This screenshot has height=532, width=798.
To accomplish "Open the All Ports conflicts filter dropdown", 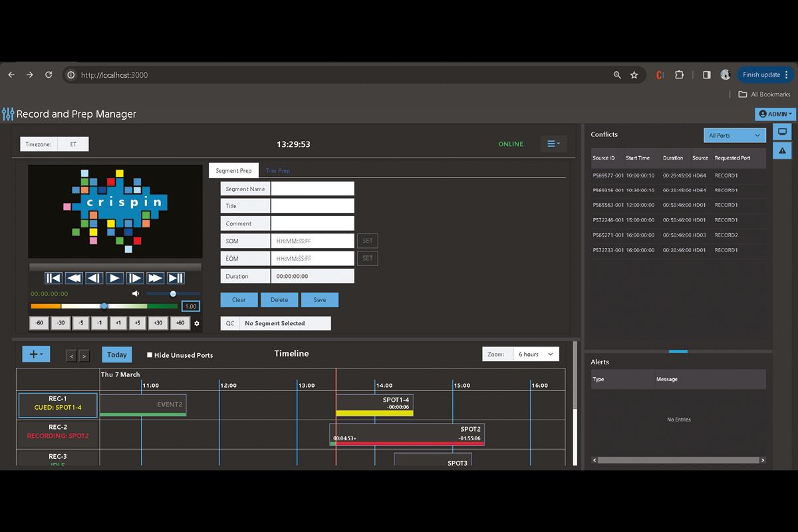I will [x=734, y=136].
